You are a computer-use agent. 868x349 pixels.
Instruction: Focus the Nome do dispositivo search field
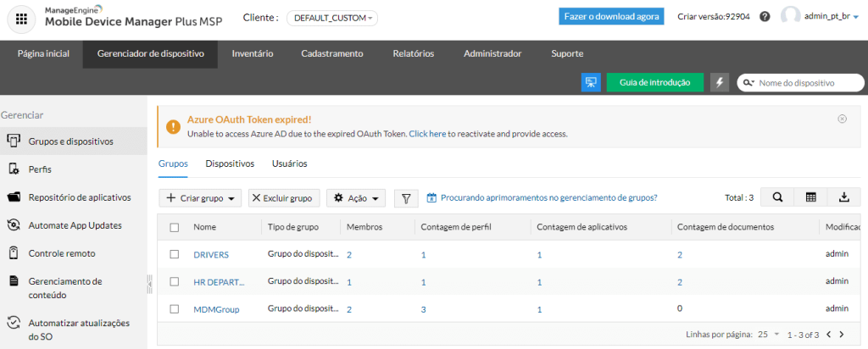[x=805, y=83]
